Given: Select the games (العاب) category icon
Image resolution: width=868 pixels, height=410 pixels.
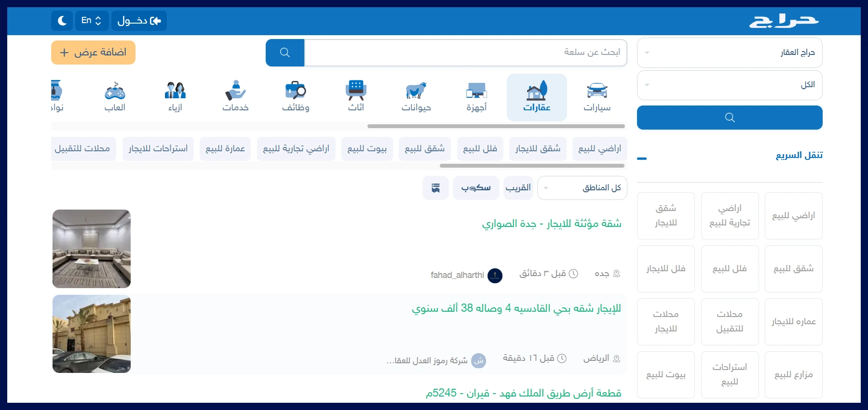Looking at the screenshot, I should [x=115, y=97].
